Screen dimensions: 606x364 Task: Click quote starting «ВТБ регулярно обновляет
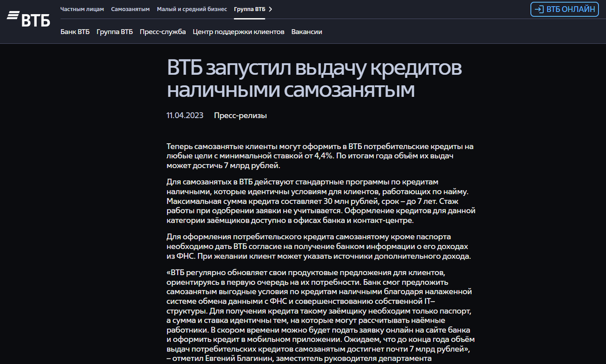(320, 316)
